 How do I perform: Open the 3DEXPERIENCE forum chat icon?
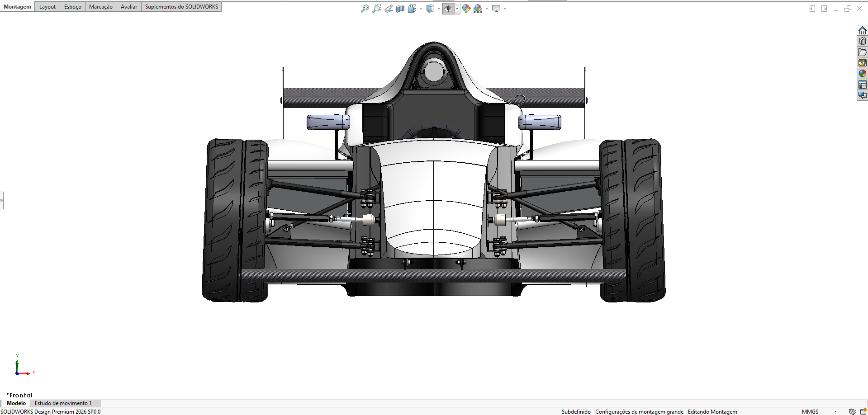point(863,95)
